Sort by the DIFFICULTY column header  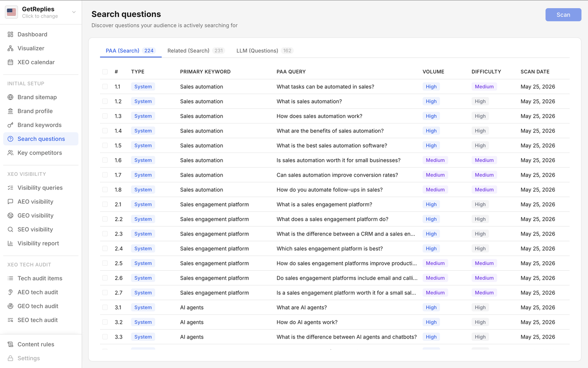pos(486,72)
